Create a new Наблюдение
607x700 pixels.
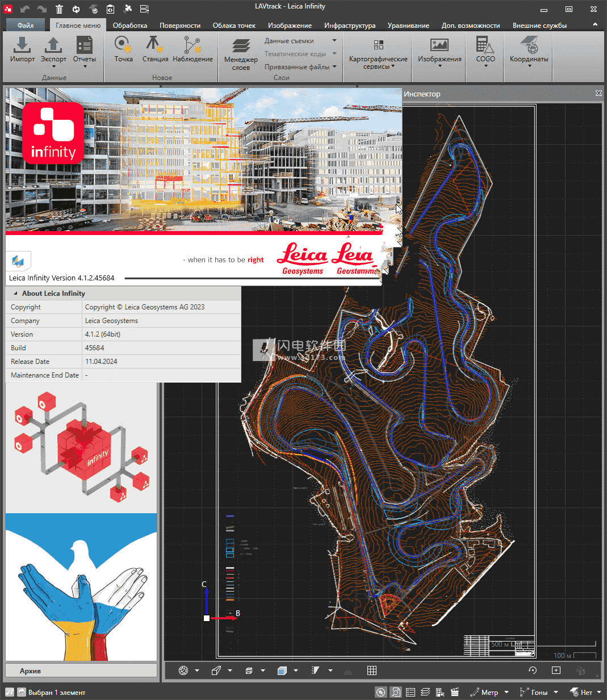tap(192, 49)
